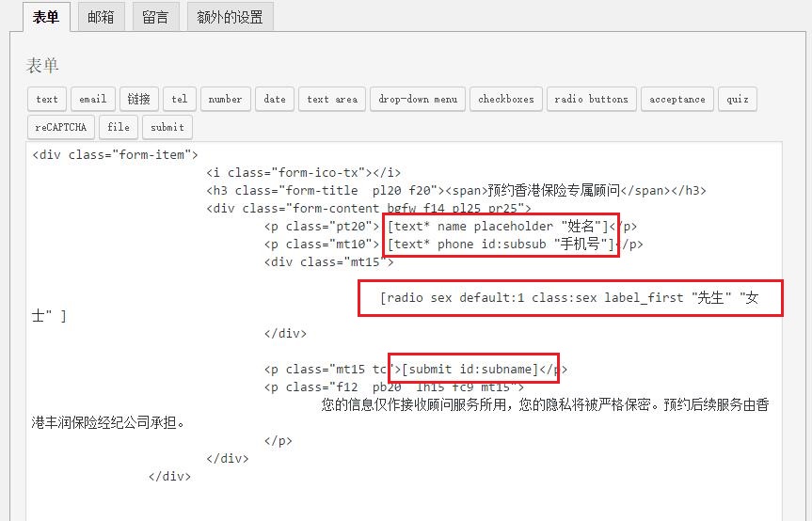
Task: Click the quiz tag button
Action: tap(737, 99)
